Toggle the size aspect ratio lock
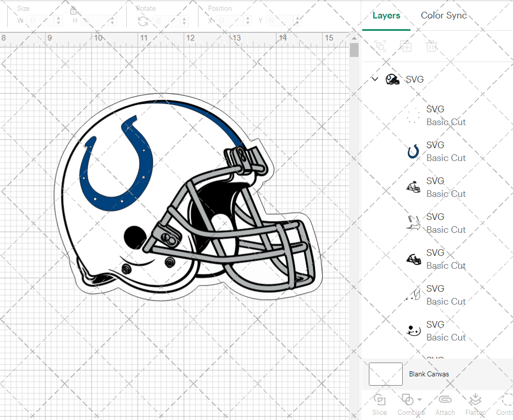513x420 pixels. [x=73, y=10]
